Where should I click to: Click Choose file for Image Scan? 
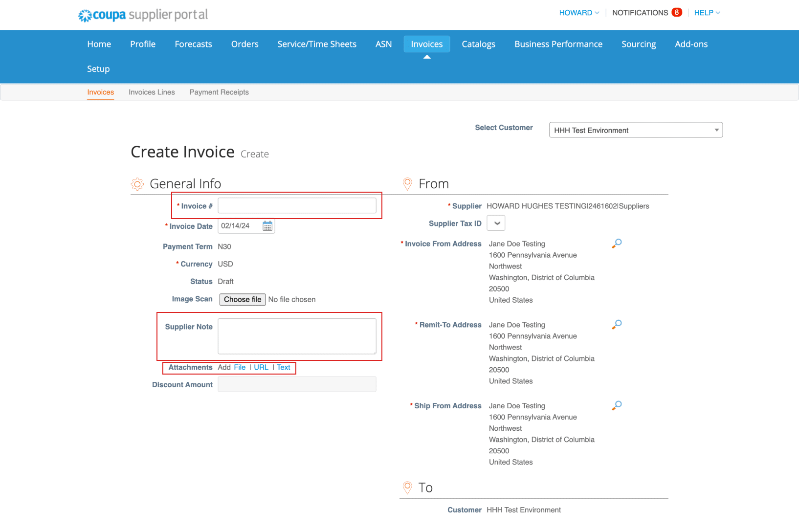point(242,299)
